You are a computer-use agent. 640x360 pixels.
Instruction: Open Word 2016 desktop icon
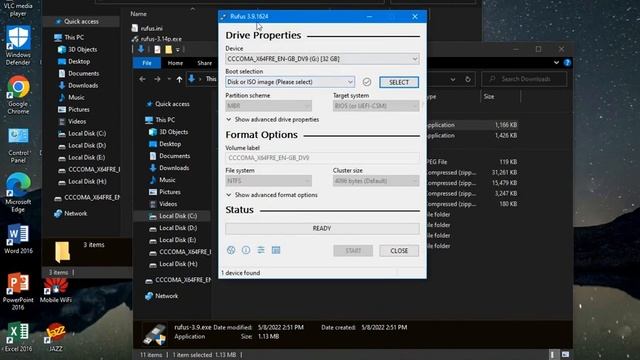point(18,239)
